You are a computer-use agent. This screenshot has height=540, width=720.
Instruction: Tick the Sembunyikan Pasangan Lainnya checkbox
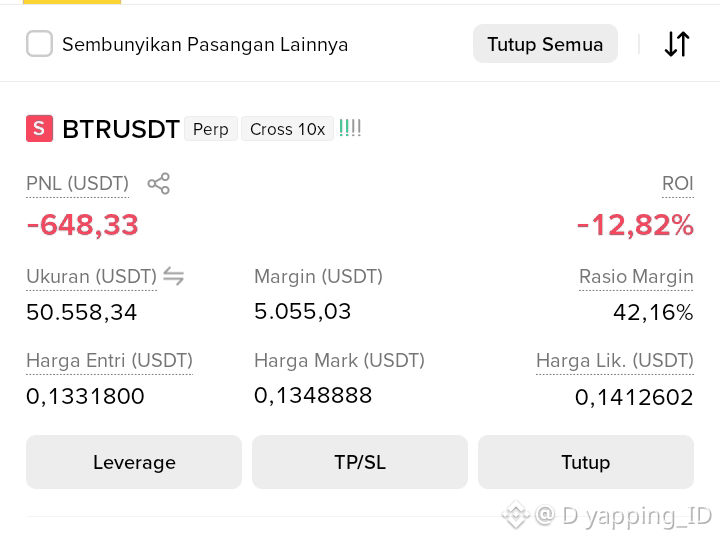click(39, 44)
